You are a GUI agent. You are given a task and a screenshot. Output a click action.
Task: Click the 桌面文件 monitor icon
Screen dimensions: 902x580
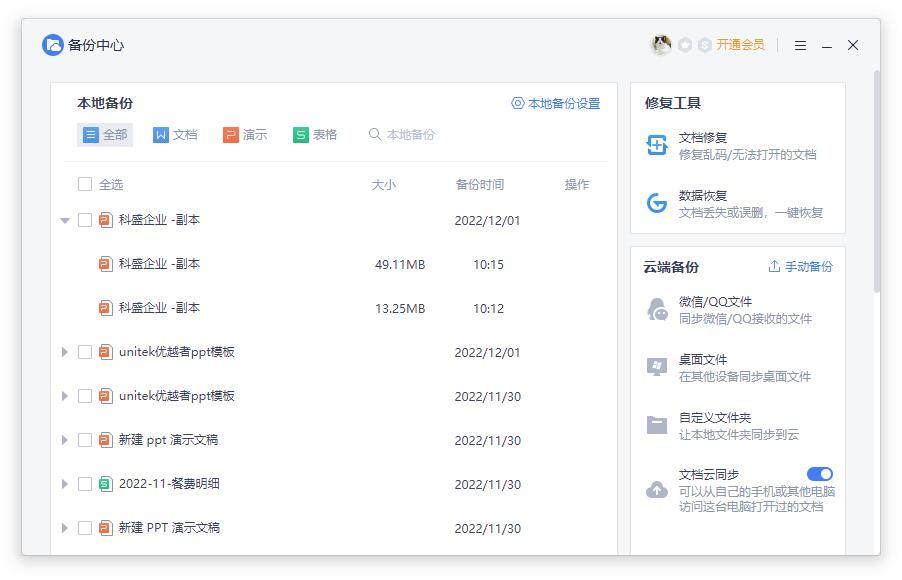coord(656,367)
